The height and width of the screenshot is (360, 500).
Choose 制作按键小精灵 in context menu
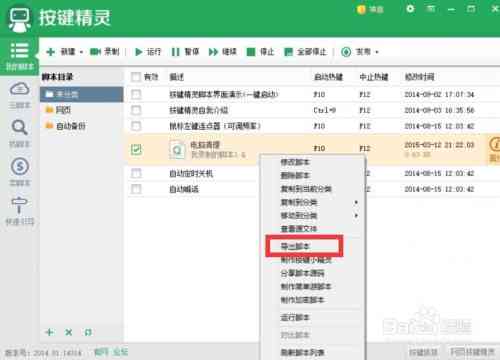(306, 260)
